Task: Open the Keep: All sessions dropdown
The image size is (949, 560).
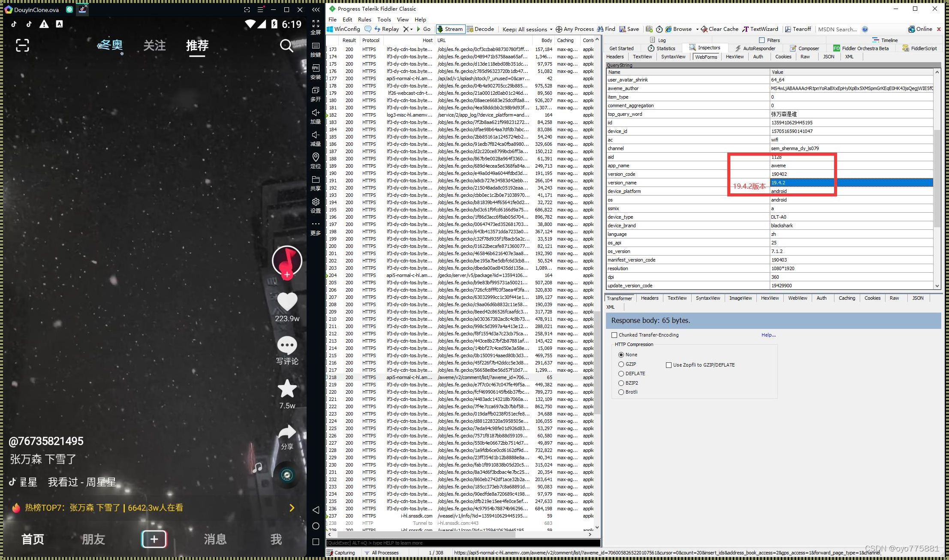Action: coord(527,29)
